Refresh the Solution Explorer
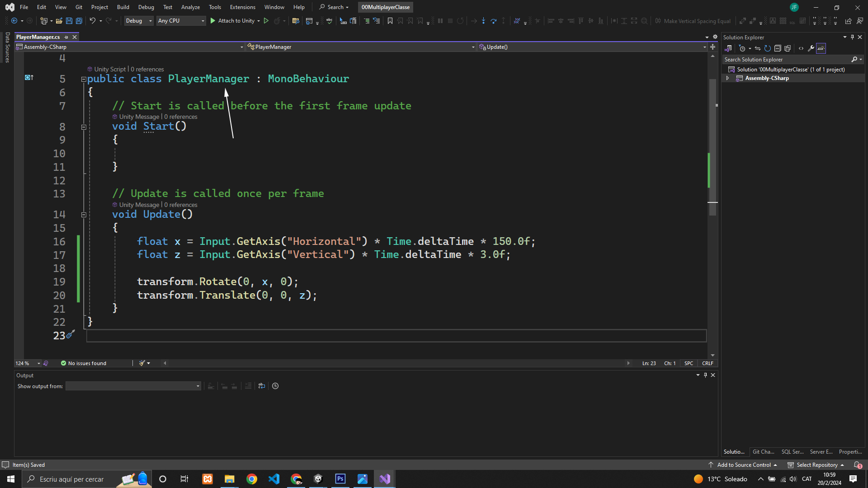868x488 pixels. pos(768,48)
